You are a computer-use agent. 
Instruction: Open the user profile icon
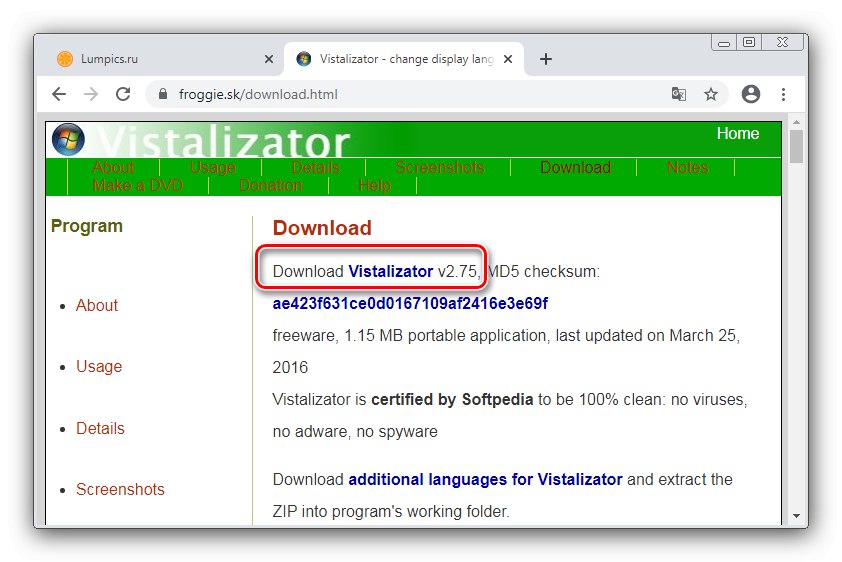point(751,94)
